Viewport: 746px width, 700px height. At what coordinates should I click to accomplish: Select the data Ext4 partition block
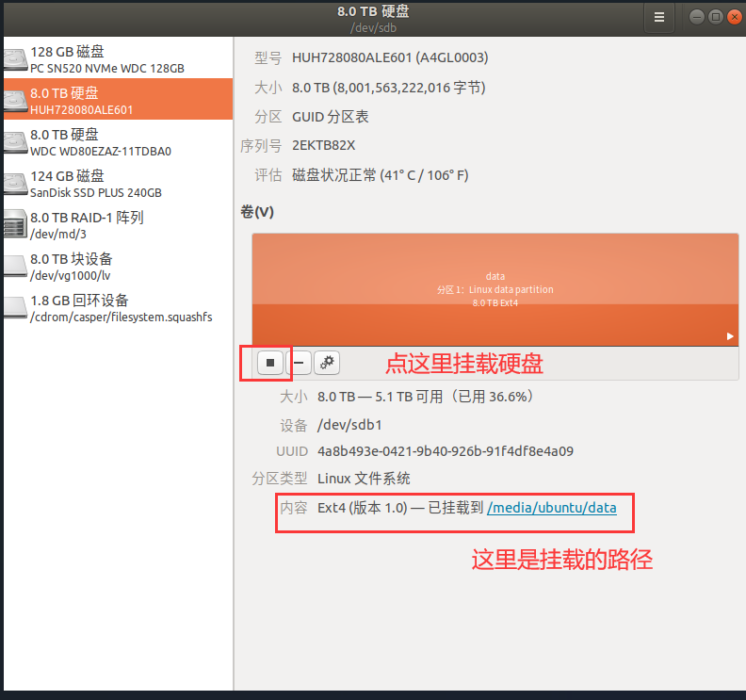pyautogui.click(x=495, y=289)
